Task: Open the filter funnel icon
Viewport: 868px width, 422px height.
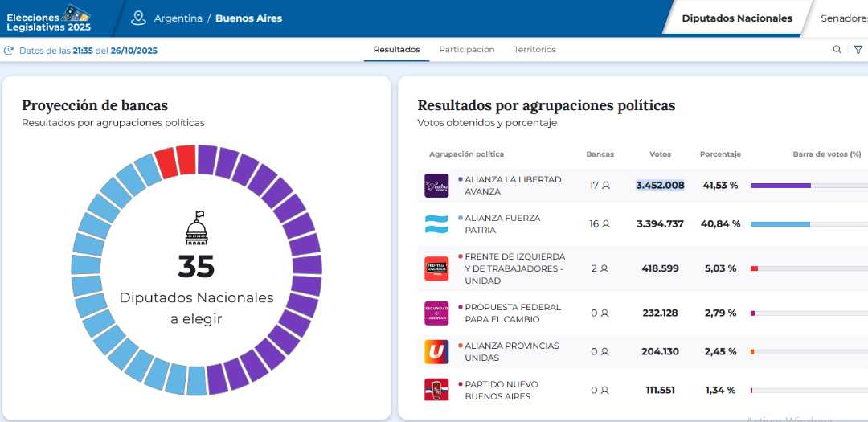Action: [x=858, y=50]
